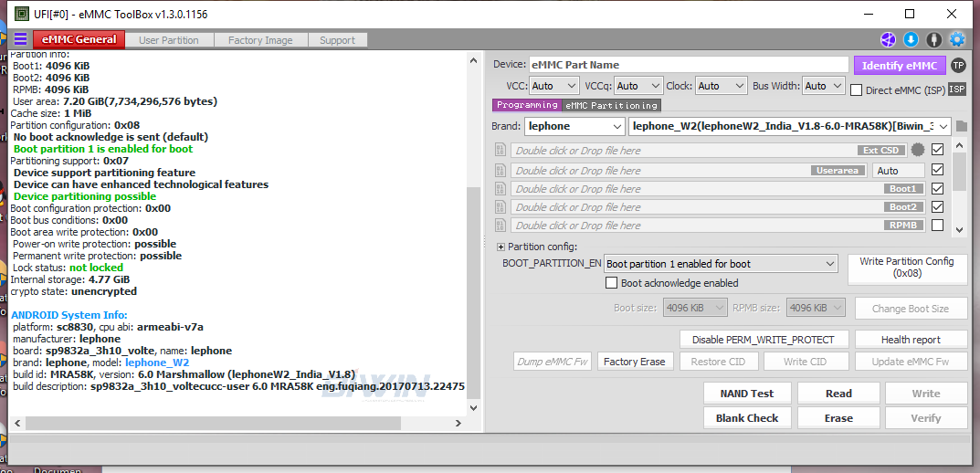Click the file icon on RPMB row
The width and height of the screenshot is (980, 473).
[x=500, y=225]
